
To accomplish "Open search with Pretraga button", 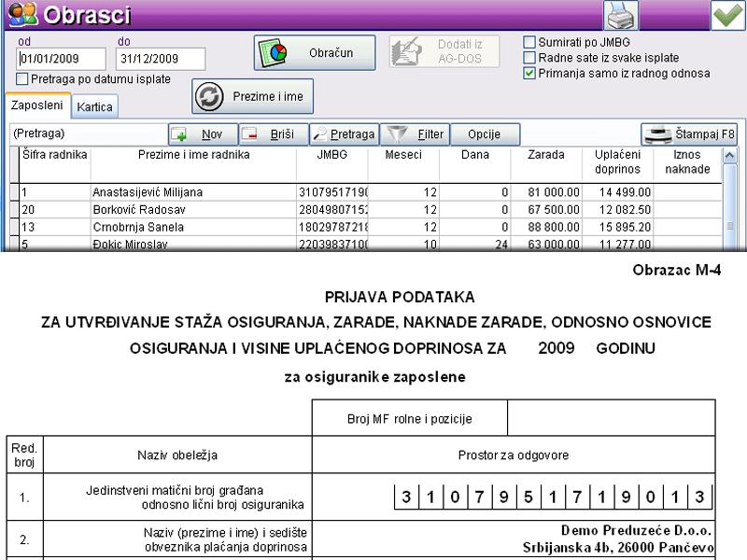I will (x=344, y=134).
